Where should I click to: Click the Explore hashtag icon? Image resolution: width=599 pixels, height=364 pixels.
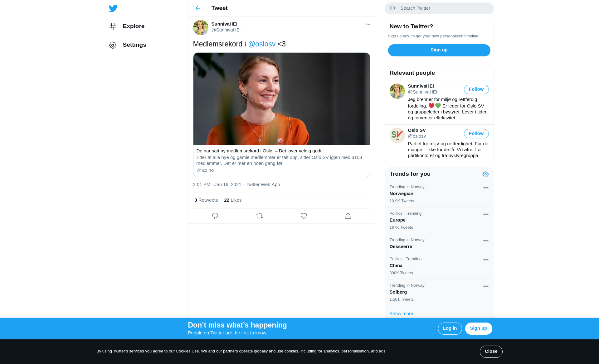(113, 26)
